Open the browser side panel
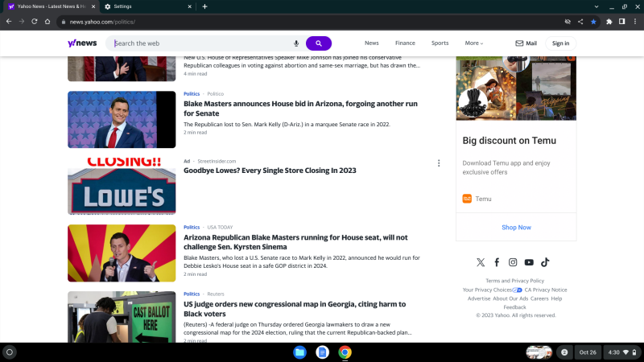The width and height of the screenshot is (644, 362). pos(621,22)
